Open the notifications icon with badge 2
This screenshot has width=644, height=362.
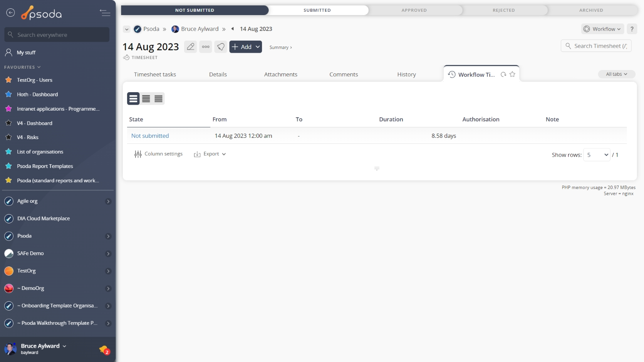(x=104, y=349)
